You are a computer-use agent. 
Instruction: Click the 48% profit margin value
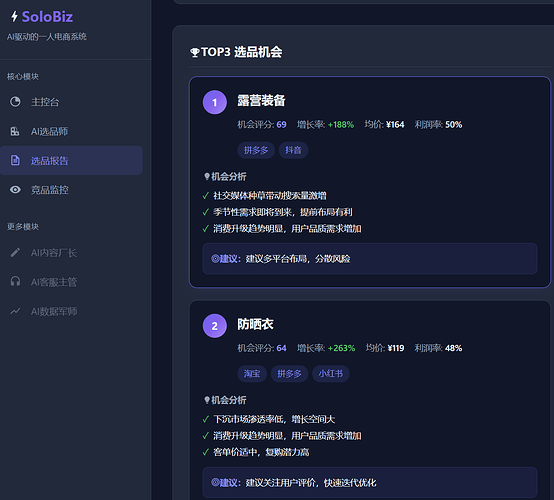click(454, 348)
